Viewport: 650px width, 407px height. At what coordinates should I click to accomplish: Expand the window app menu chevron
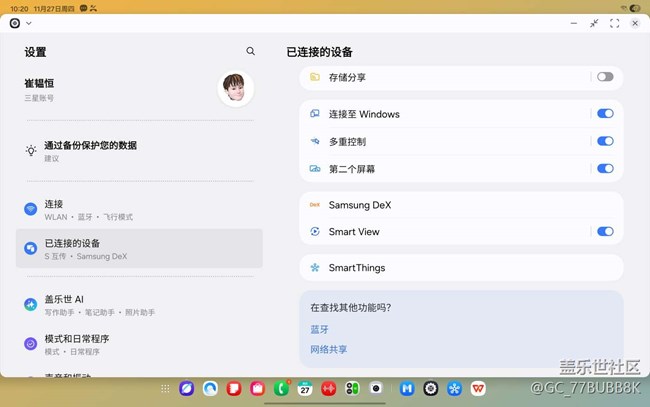28,23
